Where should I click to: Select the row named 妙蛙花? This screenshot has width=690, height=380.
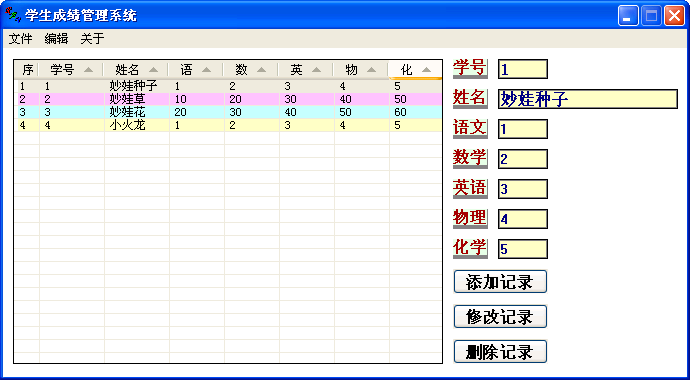228,112
